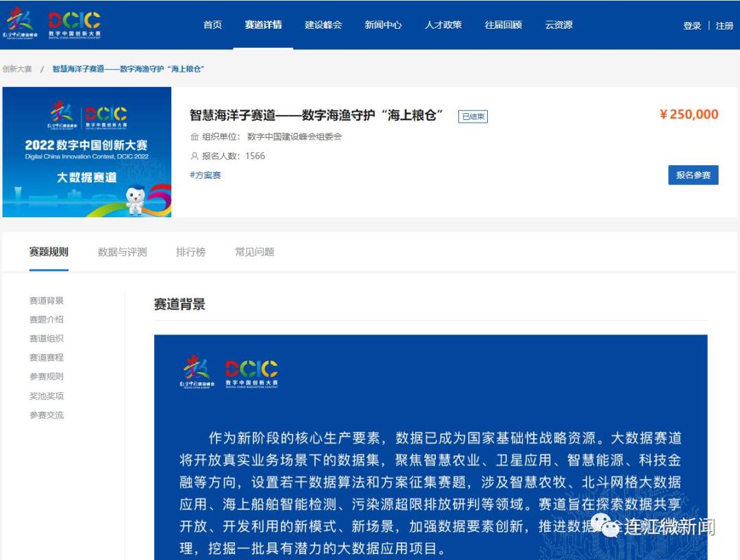Image resolution: width=740 pixels, height=560 pixels.
Task: Jump to 赛题介绍 in the sidebar
Action: pyautogui.click(x=47, y=319)
